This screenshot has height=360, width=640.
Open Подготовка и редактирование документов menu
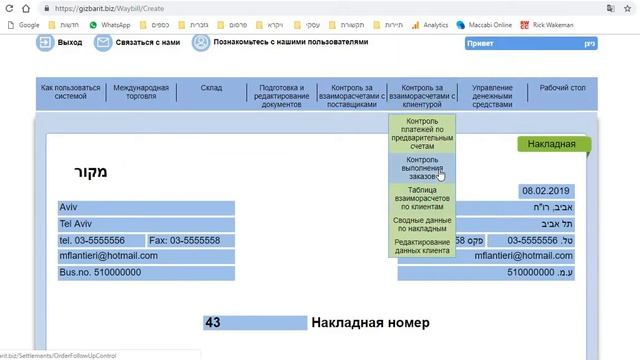(282, 96)
